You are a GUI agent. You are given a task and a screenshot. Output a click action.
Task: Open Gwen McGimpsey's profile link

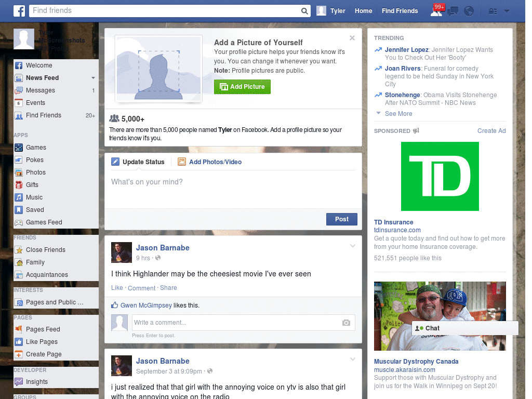146,305
